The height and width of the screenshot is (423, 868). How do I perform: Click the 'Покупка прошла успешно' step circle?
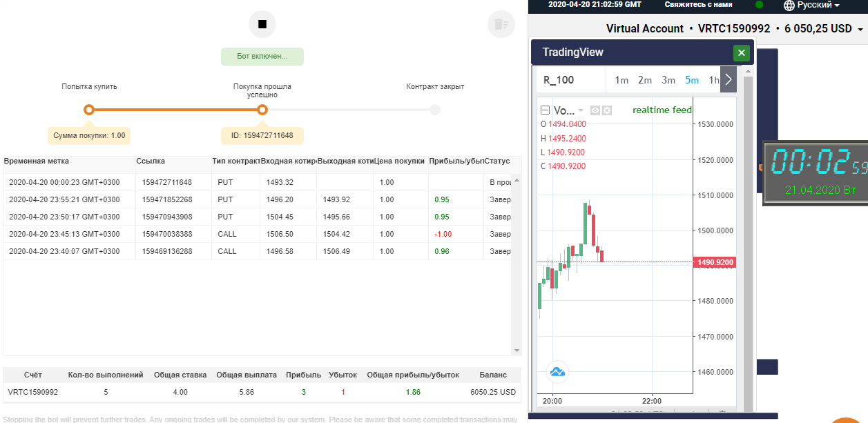click(262, 109)
